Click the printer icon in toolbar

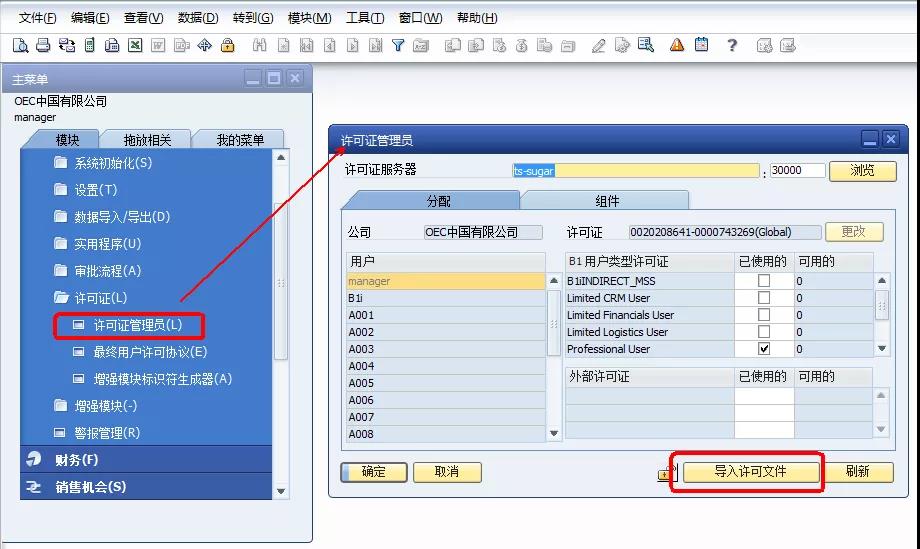click(x=43, y=45)
